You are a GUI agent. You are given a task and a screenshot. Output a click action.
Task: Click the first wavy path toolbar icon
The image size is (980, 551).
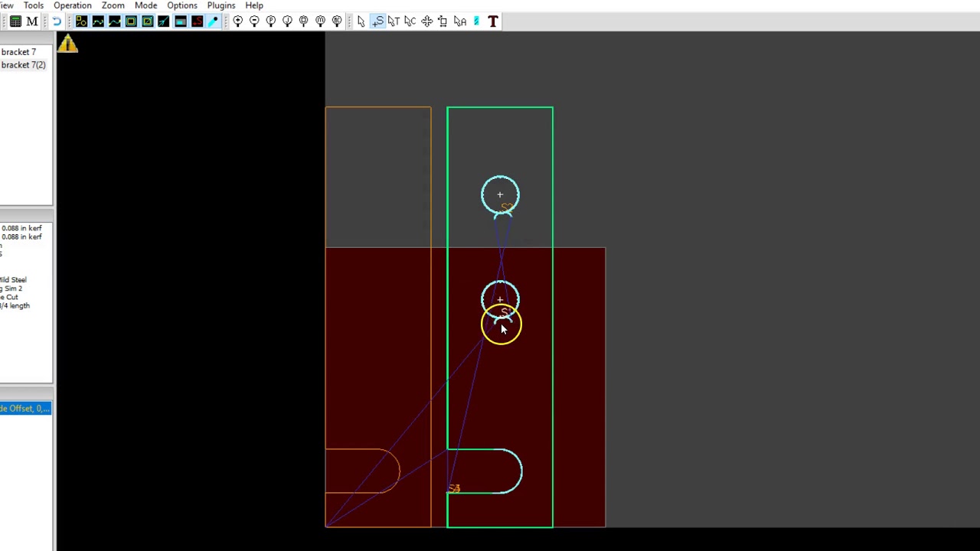[98, 21]
